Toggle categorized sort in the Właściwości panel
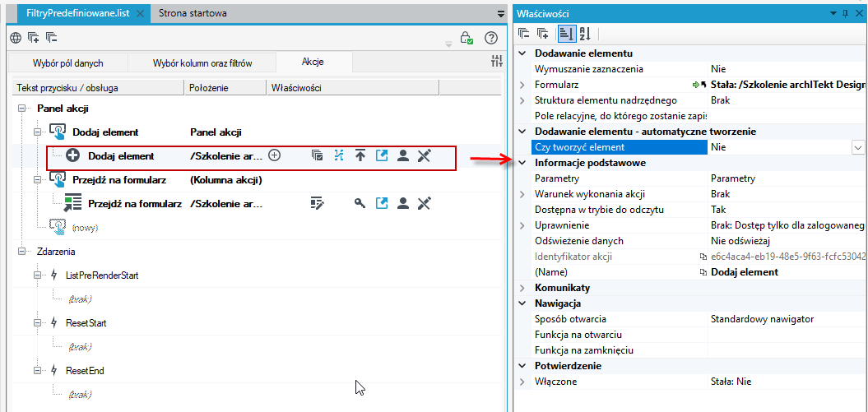The image size is (868, 412). click(x=566, y=34)
